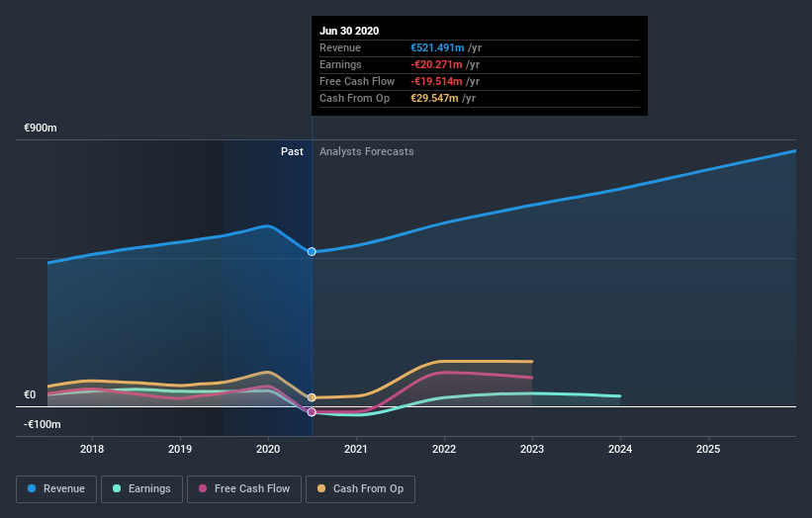Screen dimensions: 812x518
Task: Select the orange Cash From Op data point
Action: [312, 397]
